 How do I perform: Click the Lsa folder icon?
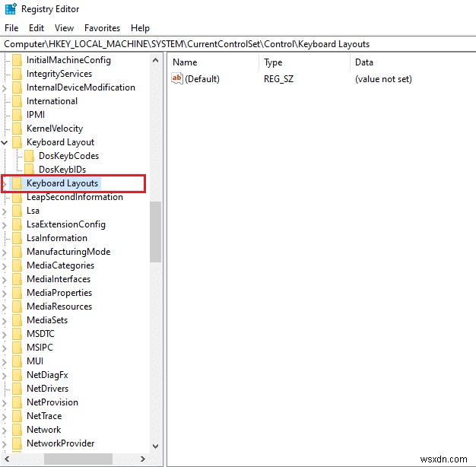tap(17, 211)
